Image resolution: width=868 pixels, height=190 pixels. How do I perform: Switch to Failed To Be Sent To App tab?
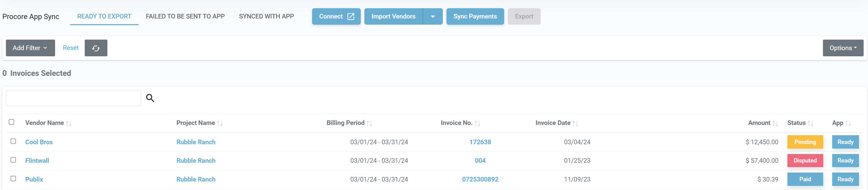point(185,16)
